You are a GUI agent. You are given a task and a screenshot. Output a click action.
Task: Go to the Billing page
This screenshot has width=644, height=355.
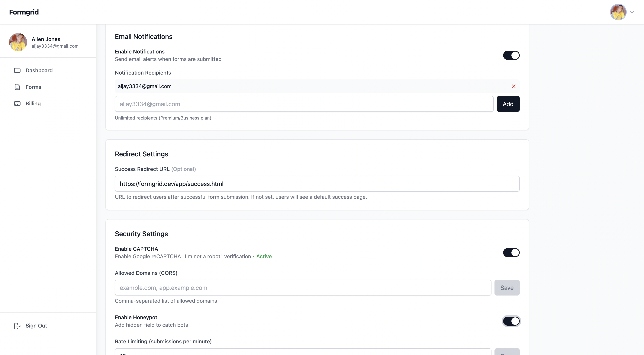[33, 103]
